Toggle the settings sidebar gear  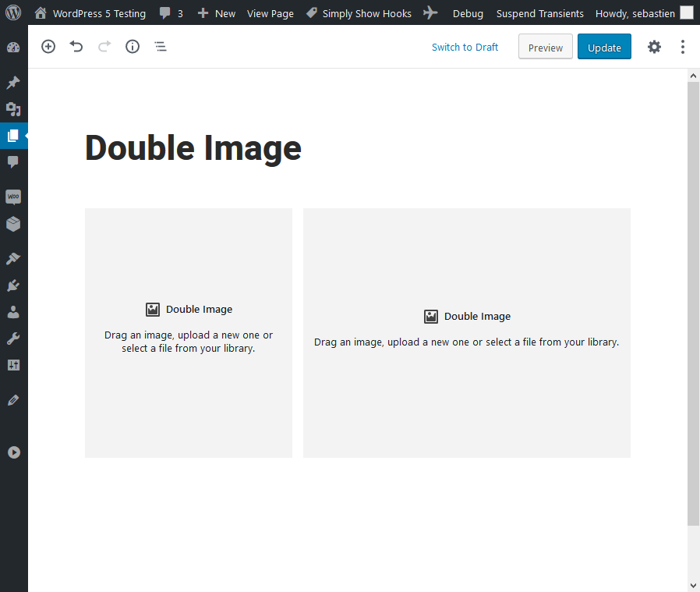coord(654,47)
